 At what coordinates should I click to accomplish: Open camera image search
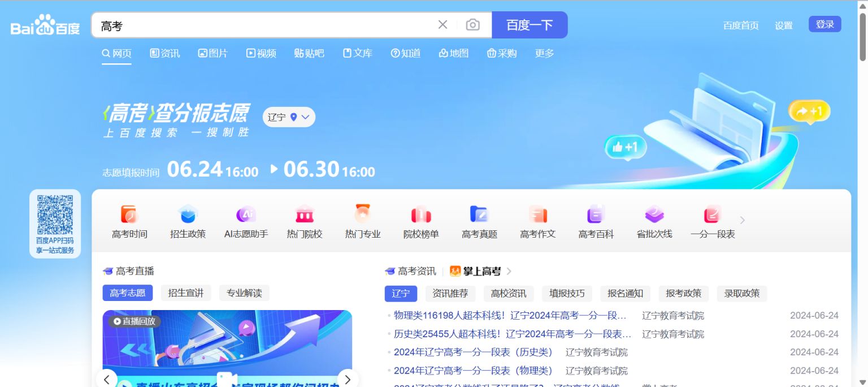tap(472, 25)
